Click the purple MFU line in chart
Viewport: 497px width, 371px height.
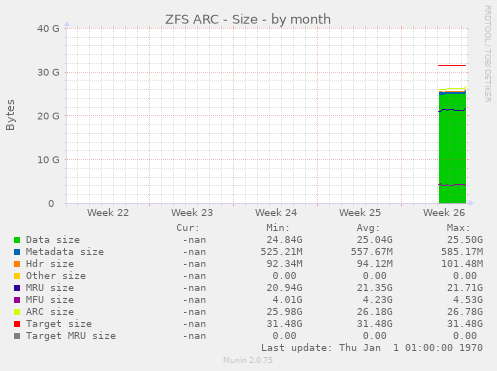tap(452, 185)
